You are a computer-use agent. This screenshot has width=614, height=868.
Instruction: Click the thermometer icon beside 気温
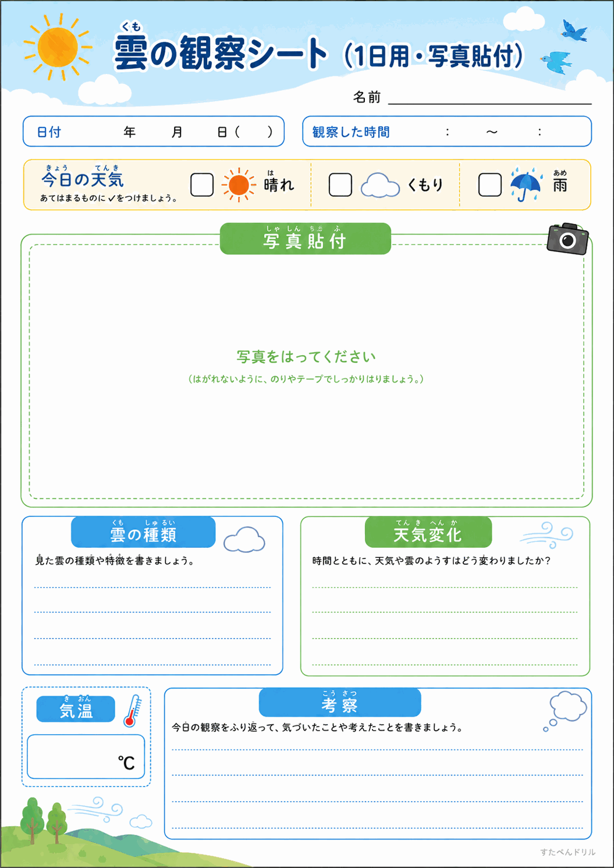(x=133, y=710)
